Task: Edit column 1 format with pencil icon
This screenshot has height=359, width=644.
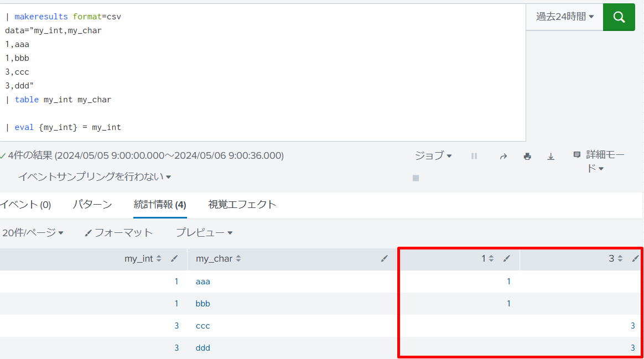Action: [507, 258]
